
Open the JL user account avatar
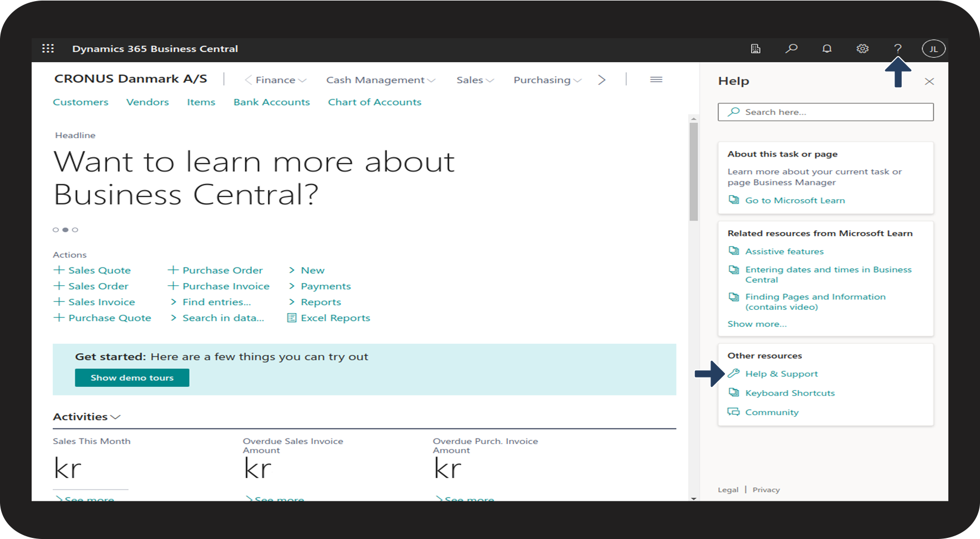933,49
